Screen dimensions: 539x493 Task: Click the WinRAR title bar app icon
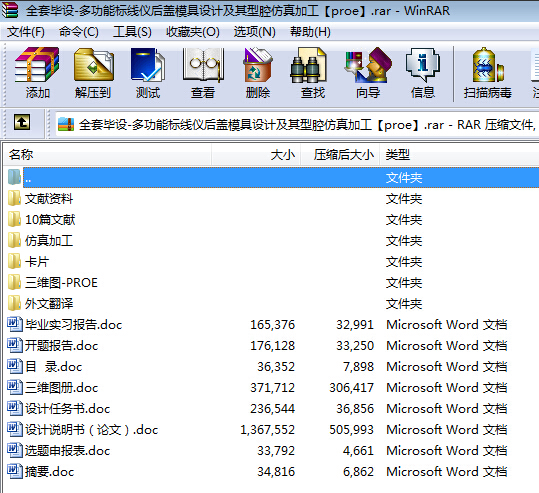pos(10,10)
